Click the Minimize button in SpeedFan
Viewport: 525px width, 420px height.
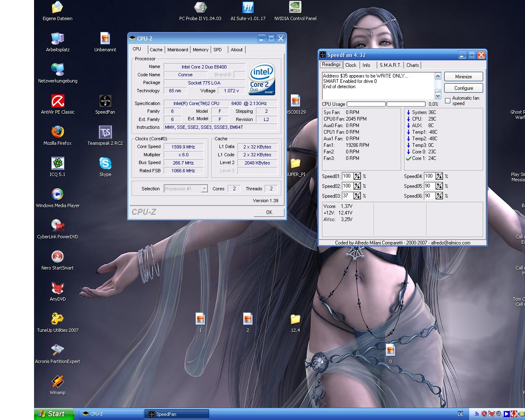click(463, 77)
